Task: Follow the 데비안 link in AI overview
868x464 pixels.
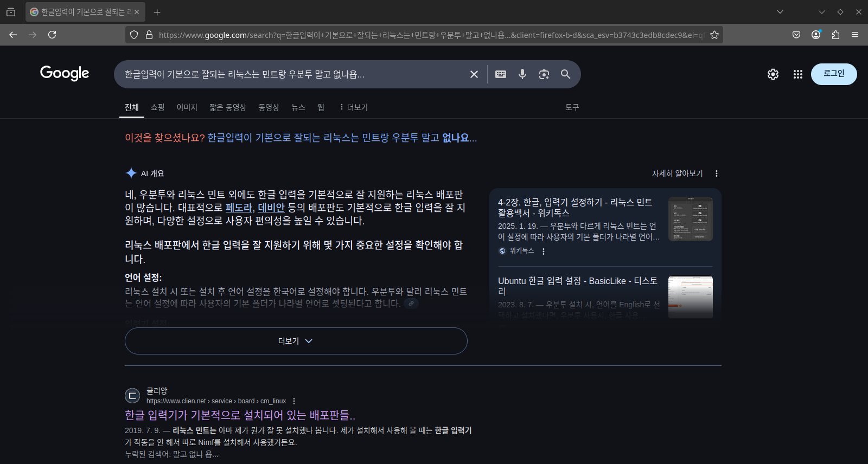Action: [271, 208]
